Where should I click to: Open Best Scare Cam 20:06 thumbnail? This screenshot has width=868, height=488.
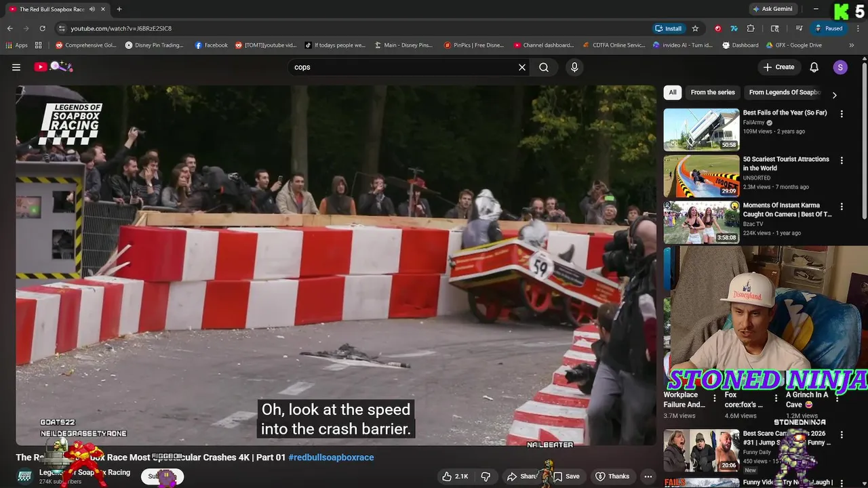click(701, 450)
